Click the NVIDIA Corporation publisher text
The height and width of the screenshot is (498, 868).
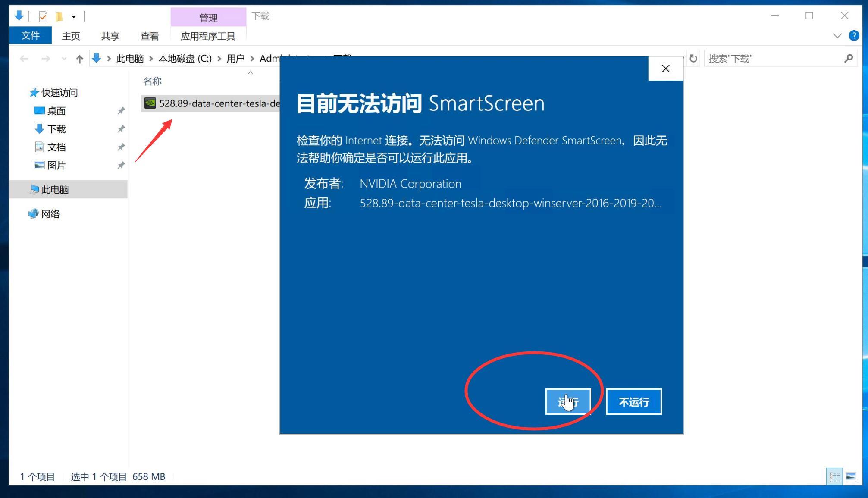coord(410,184)
